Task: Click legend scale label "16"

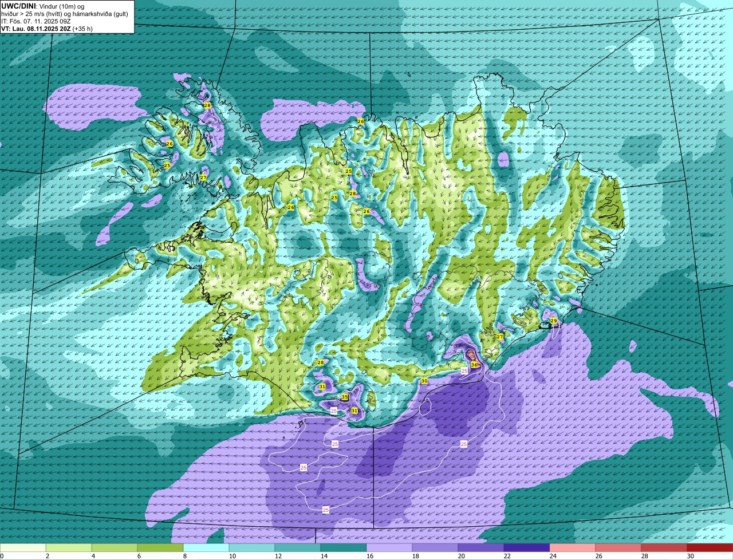Action: [369, 556]
